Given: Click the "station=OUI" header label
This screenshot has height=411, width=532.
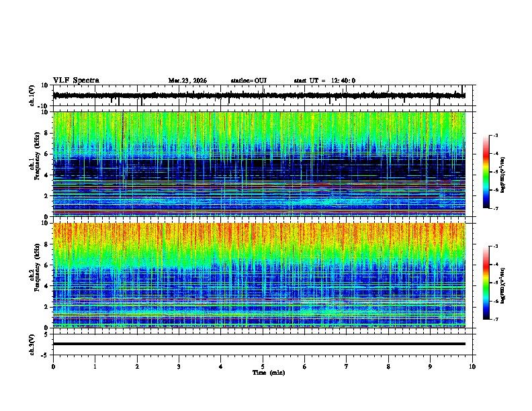Looking at the screenshot, I should (249, 81).
